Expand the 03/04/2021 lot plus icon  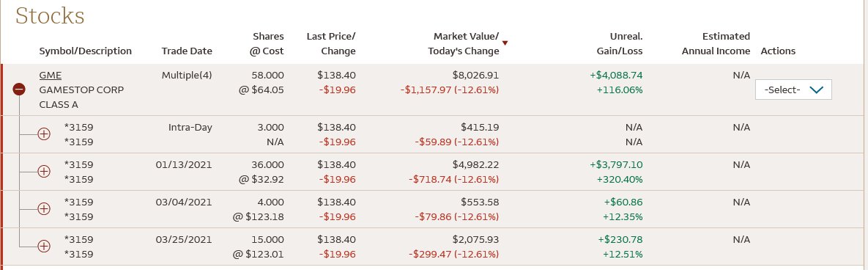[x=44, y=208]
